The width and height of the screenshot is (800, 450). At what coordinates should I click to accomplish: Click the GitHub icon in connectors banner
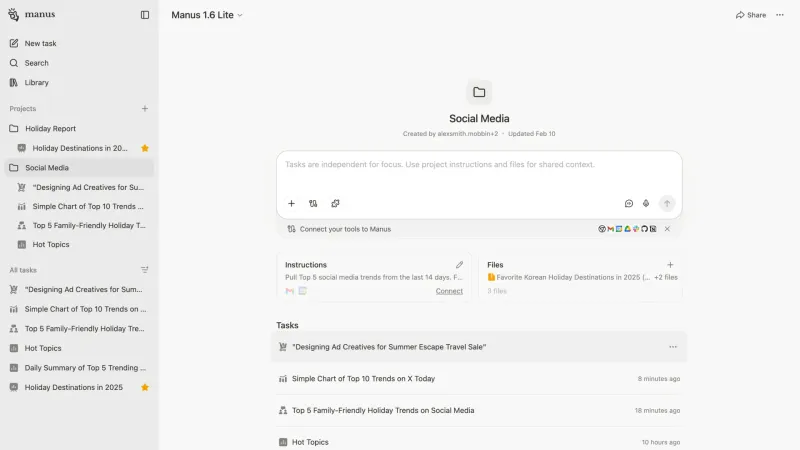pos(644,229)
